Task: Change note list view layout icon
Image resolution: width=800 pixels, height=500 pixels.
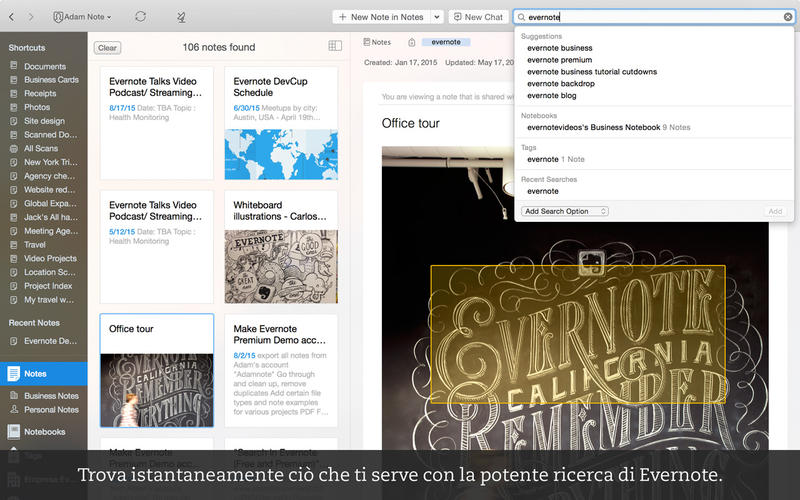Action: pos(335,46)
